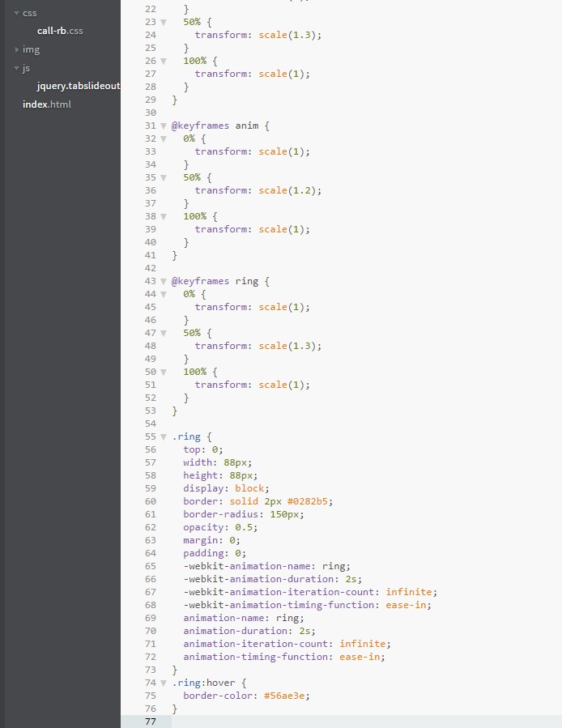Click line number 77 in gutter
This screenshot has height=728, width=562.
(x=151, y=722)
